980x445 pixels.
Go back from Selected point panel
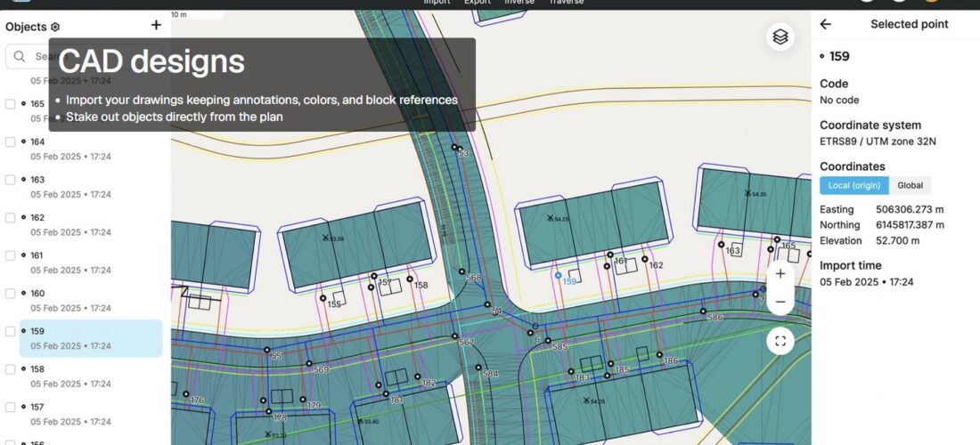[826, 25]
